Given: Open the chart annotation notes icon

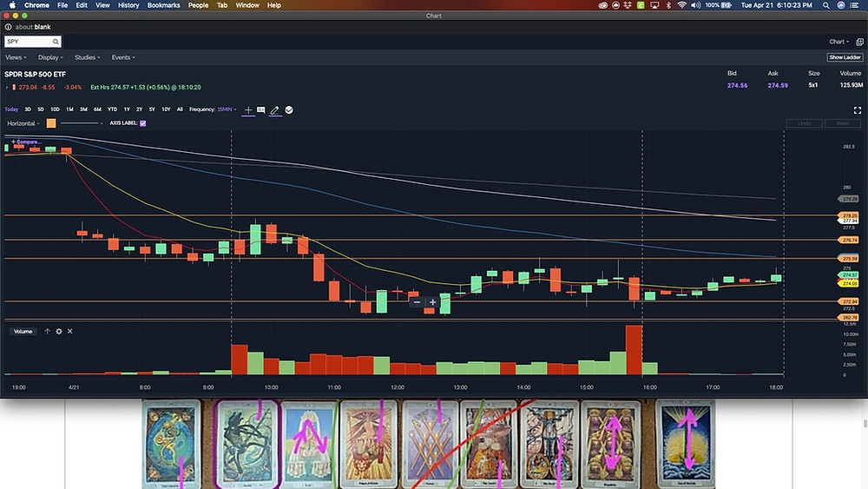Looking at the screenshot, I should coord(260,109).
